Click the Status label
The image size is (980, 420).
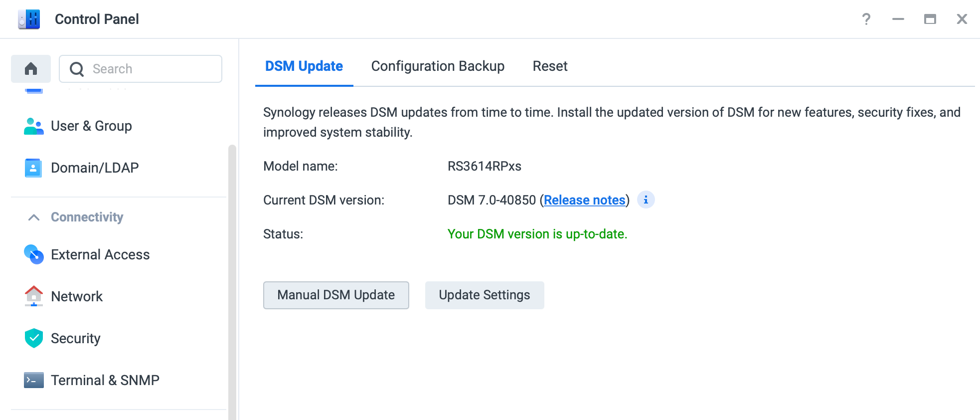click(x=283, y=234)
